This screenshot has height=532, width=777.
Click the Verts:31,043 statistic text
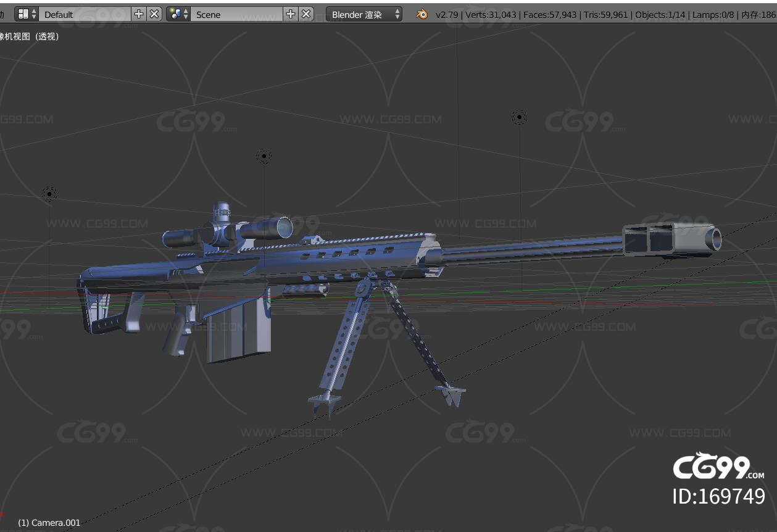click(490, 15)
